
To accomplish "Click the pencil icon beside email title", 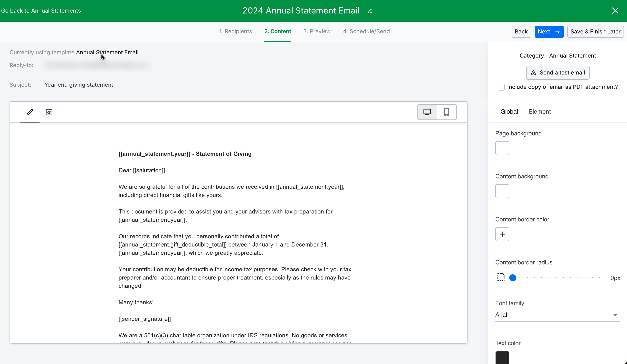I will (370, 11).
